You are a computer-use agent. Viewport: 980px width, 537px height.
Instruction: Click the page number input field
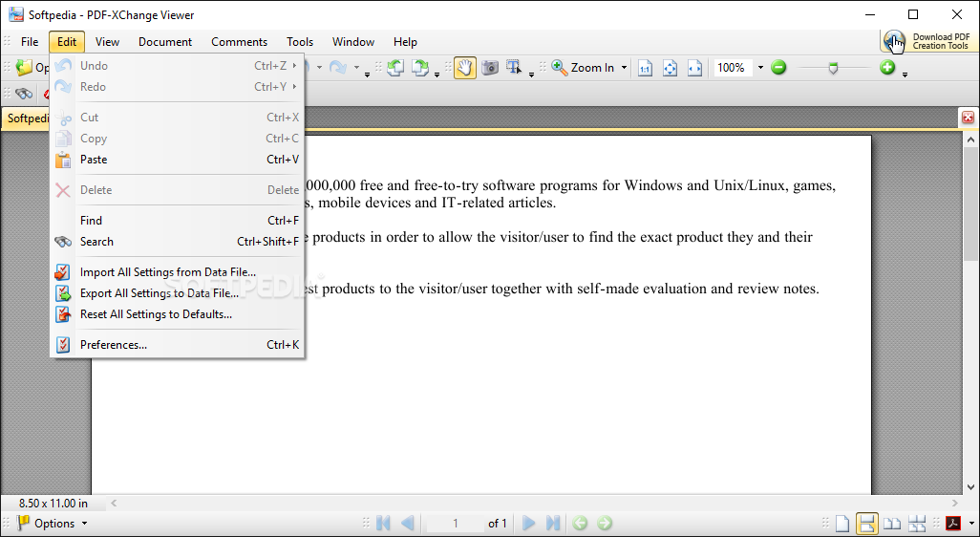pos(455,524)
